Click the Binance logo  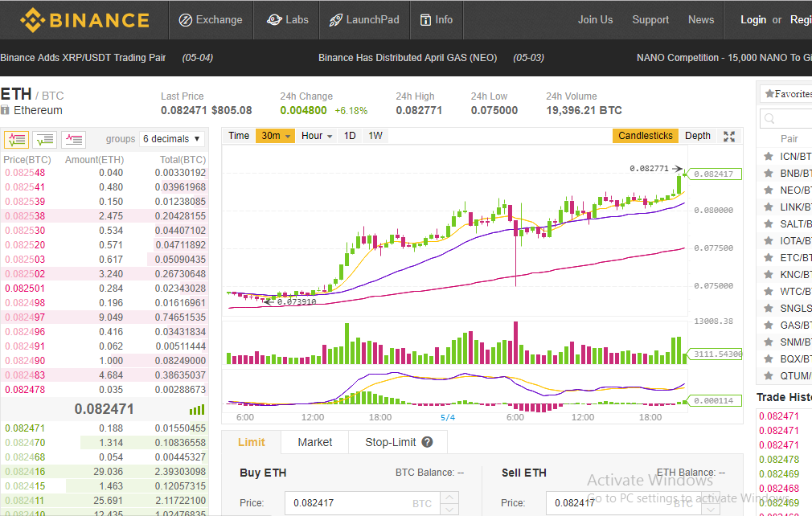[x=85, y=20]
